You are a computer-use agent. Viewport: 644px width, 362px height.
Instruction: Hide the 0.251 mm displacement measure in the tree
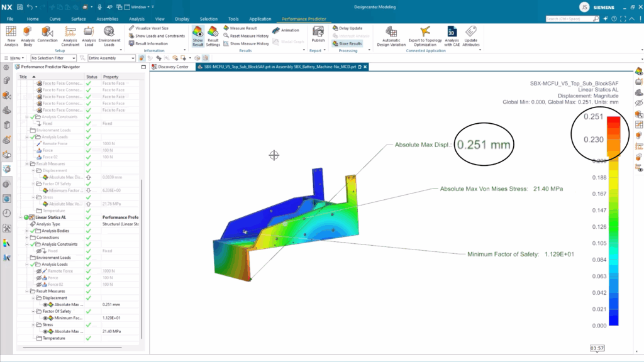point(45,305)
